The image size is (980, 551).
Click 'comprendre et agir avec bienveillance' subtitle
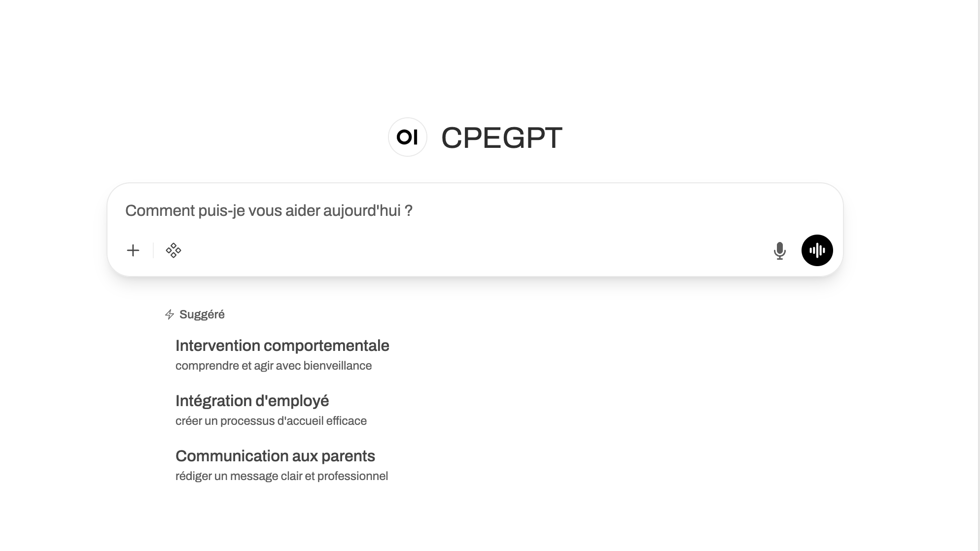pyautogui.click(x=274, y=365)
